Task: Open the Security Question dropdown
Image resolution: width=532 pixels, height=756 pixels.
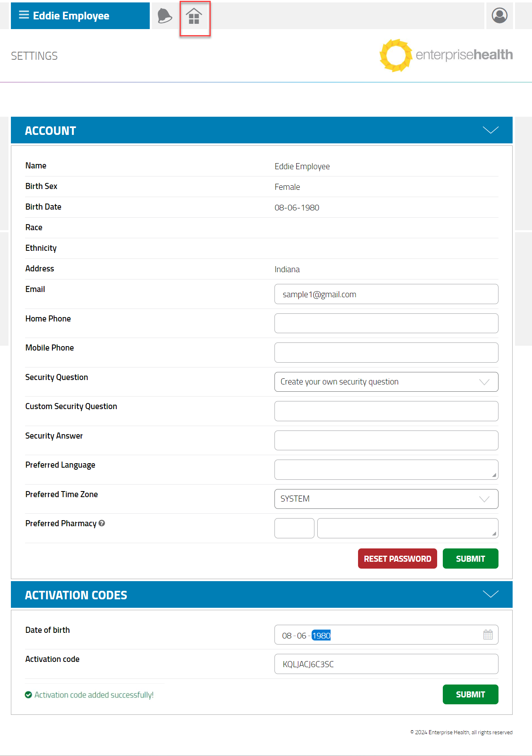Action: (x=386, y=382)
